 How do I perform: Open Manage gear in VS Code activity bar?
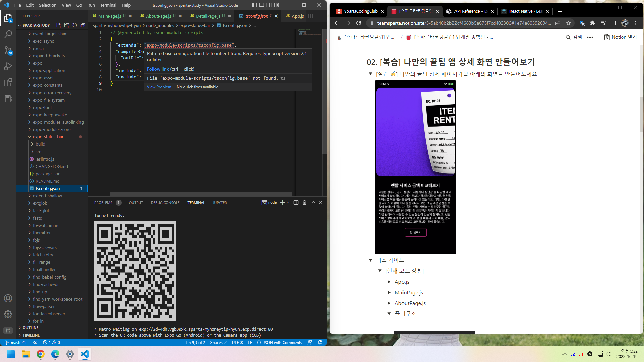pyautogui.click(x=8, y=314)
